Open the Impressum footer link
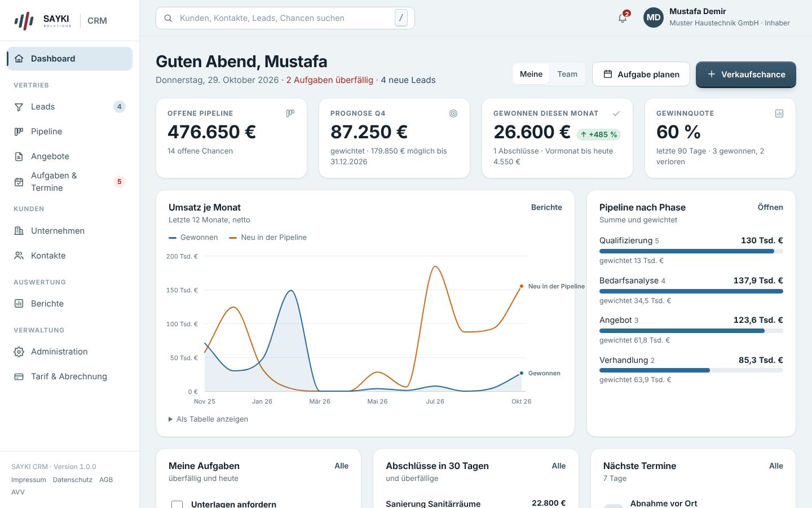Screen dimensions: 812x508 click(x=29, y=480)
